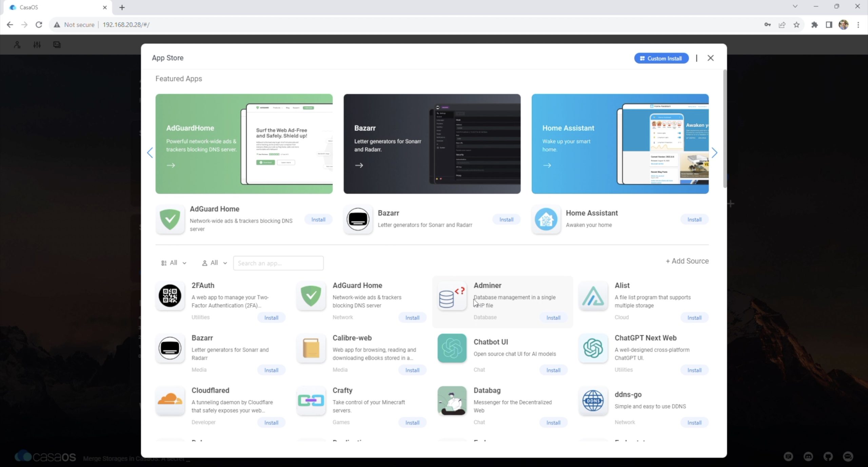The image size is (868, 467).
Task: Click the App Store vertical scrollbar
Action: point(725,129)
